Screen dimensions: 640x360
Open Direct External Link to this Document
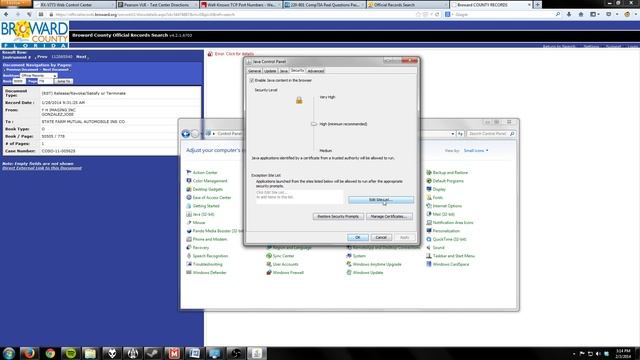click(x=42, y=168)
